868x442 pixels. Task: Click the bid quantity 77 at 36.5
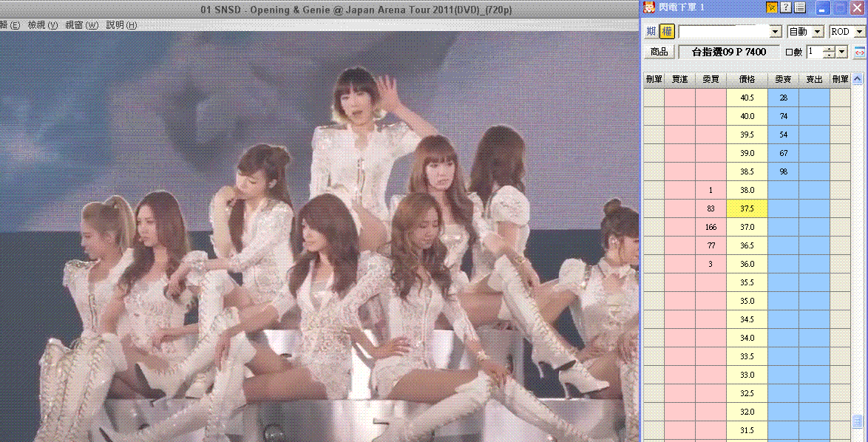click(711, 245)
